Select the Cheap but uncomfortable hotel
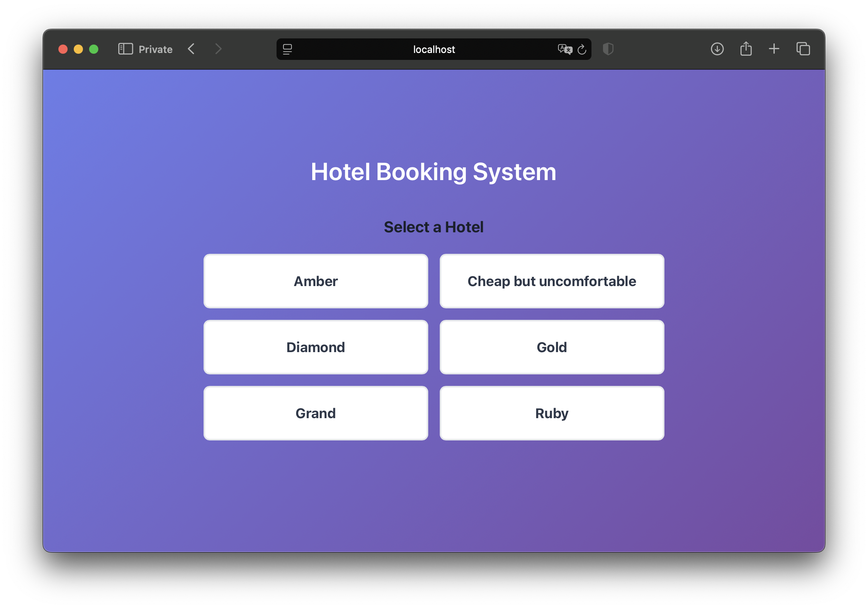 click(552, 281)
